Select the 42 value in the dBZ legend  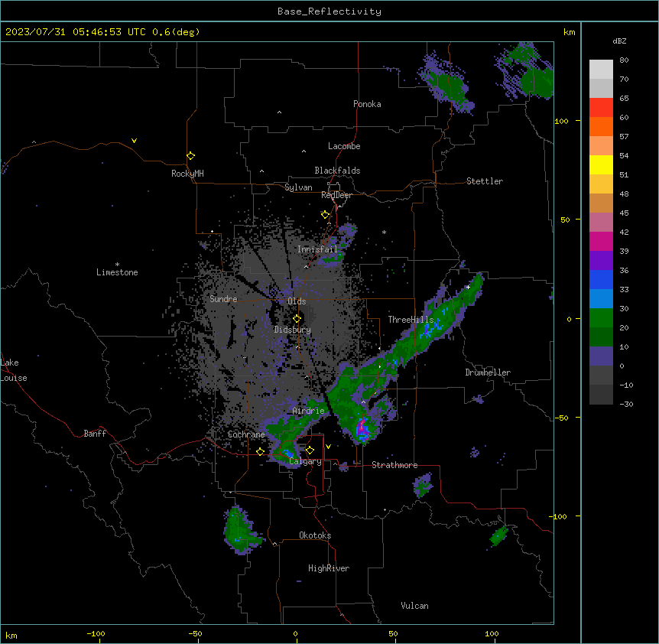point(624,232)
